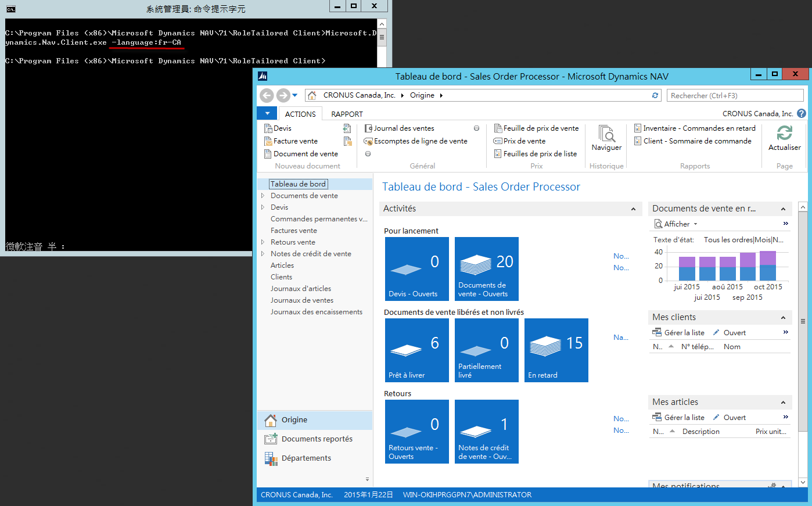Click the Facture vente ribbon icon

coord(268,141)
